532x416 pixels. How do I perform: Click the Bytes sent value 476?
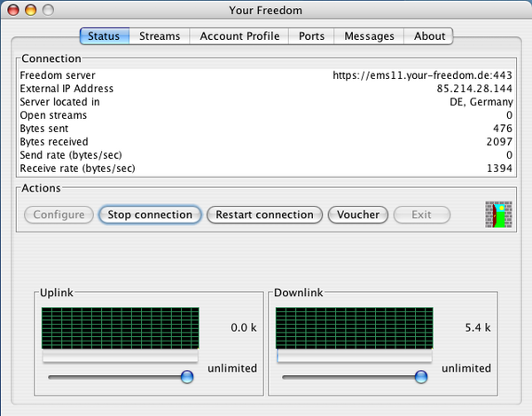click(503, 129)
